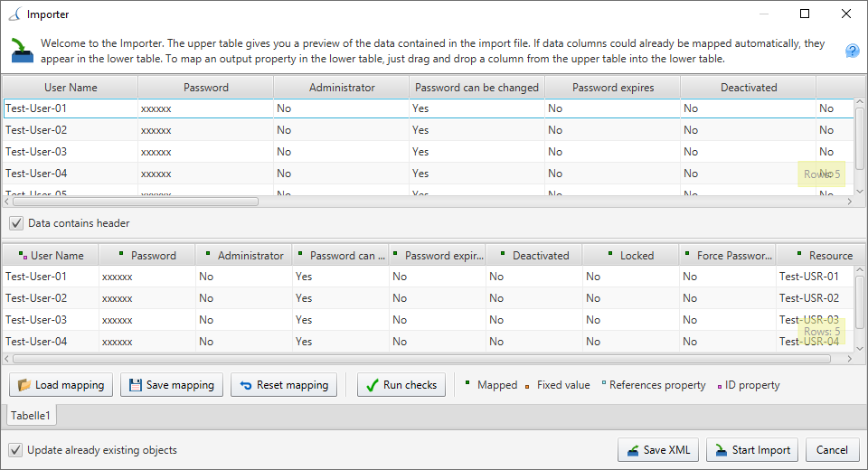This screenshot has height=470, width=868.
Task: Select Test-User-03 in the lower table
Action: click(x=36, y=319)
